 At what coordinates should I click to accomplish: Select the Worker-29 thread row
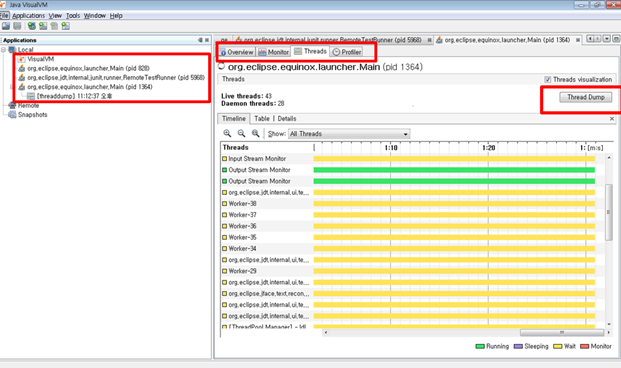pyautogui.click(x=412, y=271)
